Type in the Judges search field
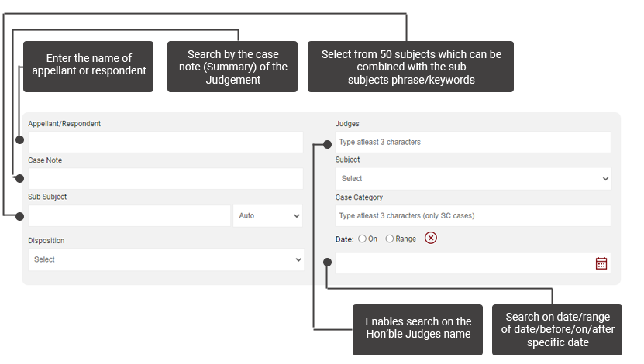The width and height of the screenshot is (644, 364). coord(473,143)
